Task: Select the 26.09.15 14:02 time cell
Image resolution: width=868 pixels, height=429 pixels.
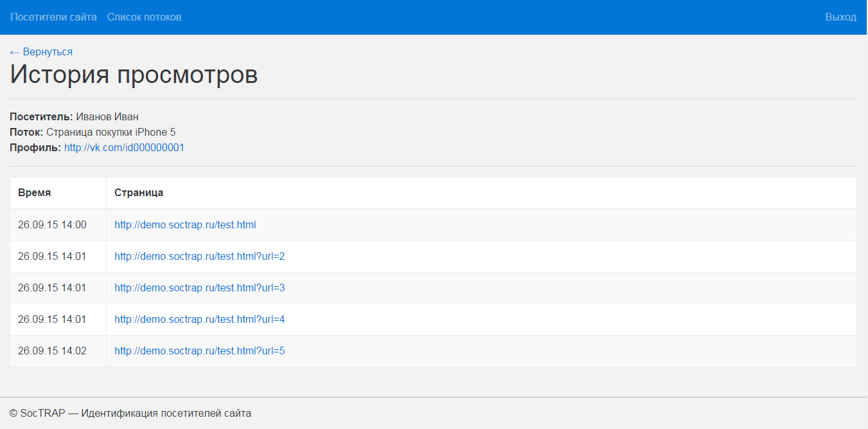Action: point(52,351)
